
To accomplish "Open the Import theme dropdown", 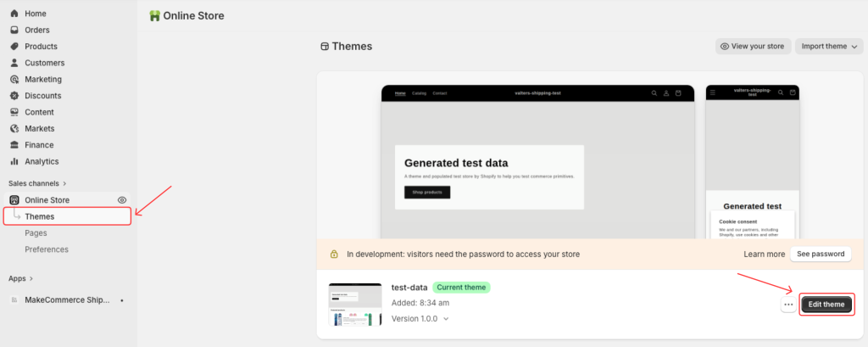I will [830, 47].
